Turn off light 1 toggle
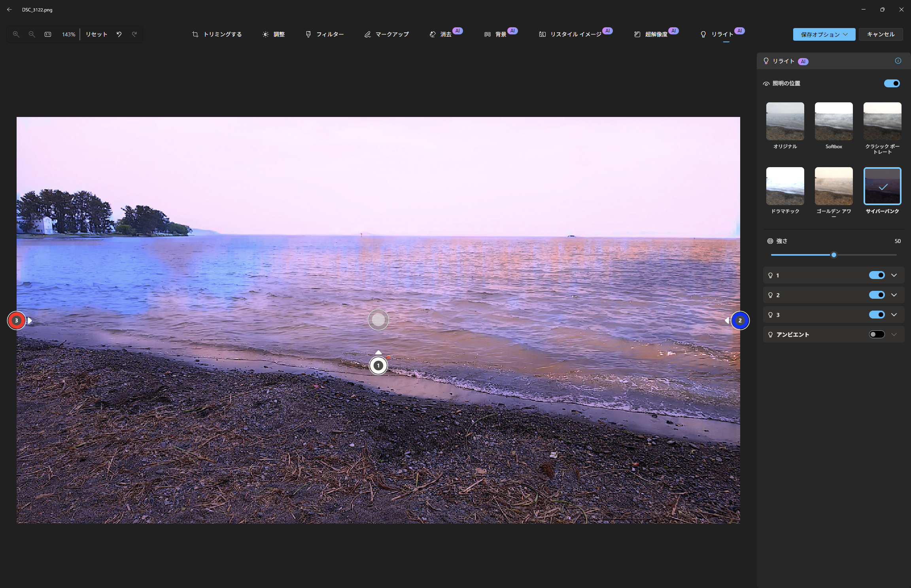The image size is (911, 588). (x=877, y=275)
